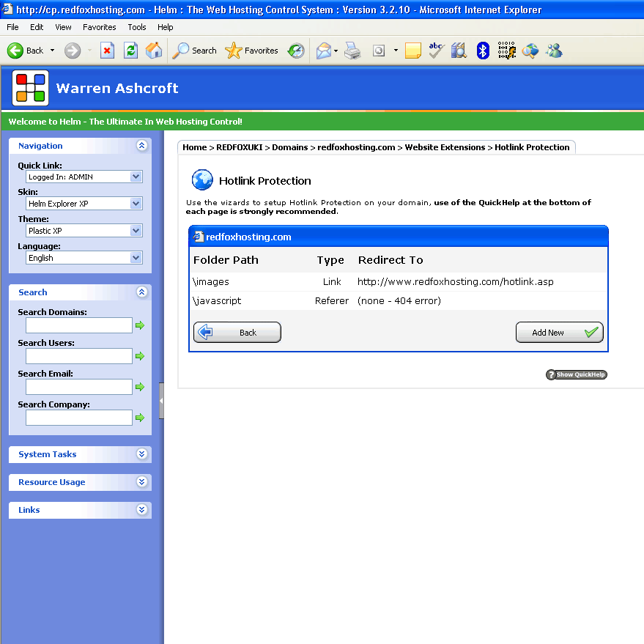Viewport: 644px width, 644px height.
Task: Click green arrow beside Search Domains
Action: (140, 325)
